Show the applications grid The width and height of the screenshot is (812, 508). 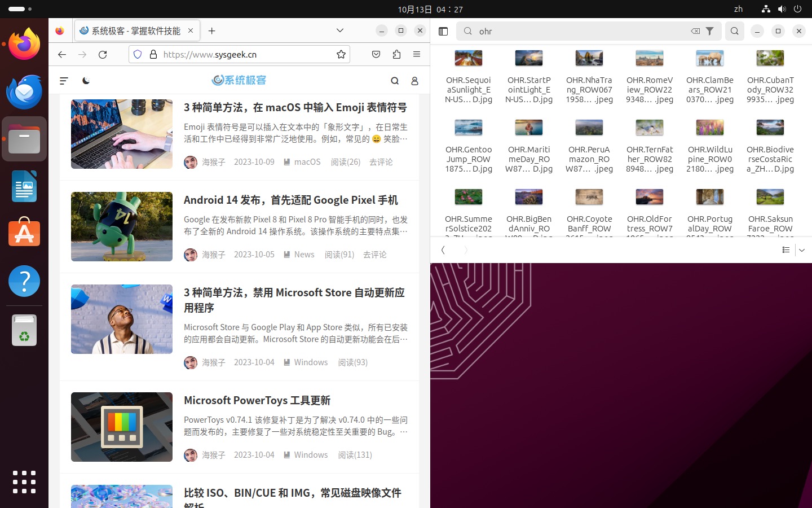click(24, 482)
